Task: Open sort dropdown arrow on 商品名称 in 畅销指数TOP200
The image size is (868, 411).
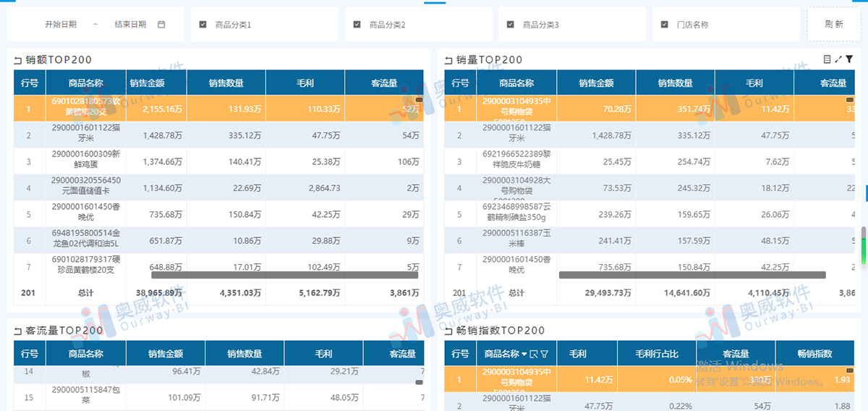Action: coord(524,355)
